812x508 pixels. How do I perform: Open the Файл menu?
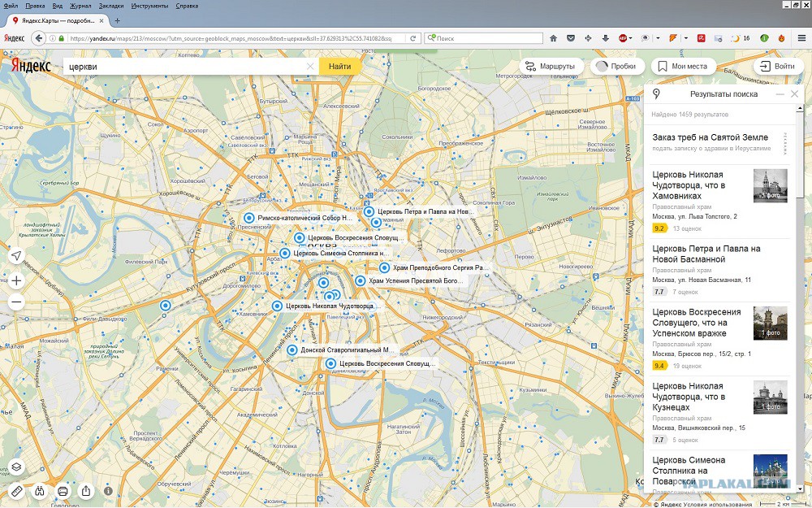tap(11, 6)
